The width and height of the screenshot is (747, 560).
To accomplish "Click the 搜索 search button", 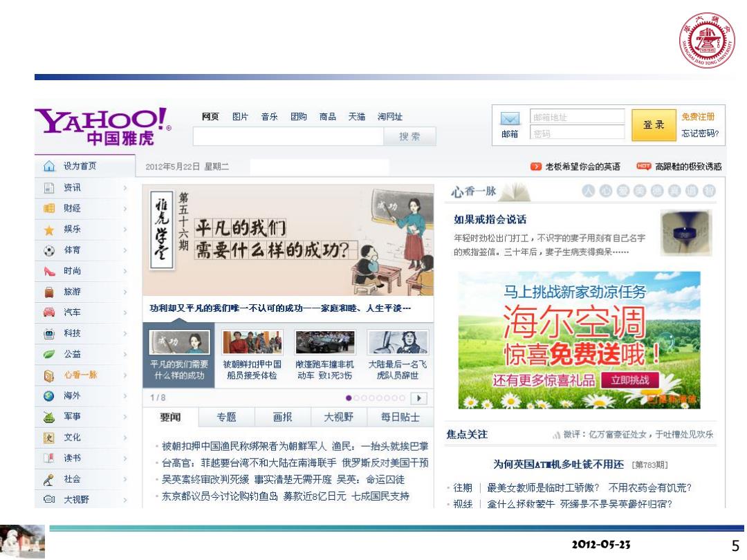I will click(x=409, y=137).
